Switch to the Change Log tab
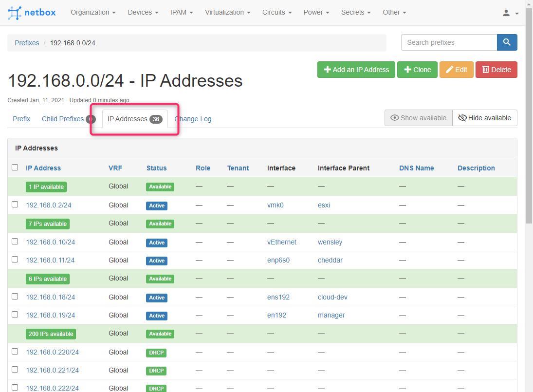This screenshot has width=533, height=392. coord(193,118)
